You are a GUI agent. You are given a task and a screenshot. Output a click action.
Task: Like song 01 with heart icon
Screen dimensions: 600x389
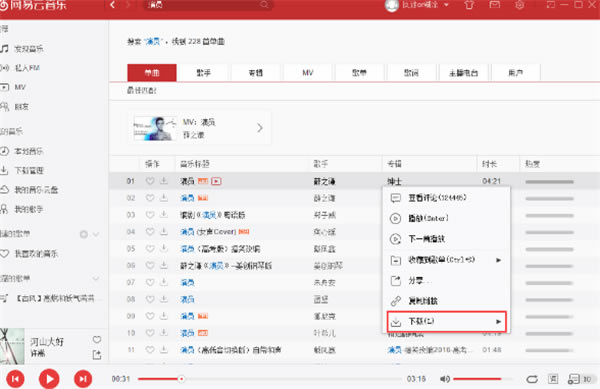click(150, 181)
